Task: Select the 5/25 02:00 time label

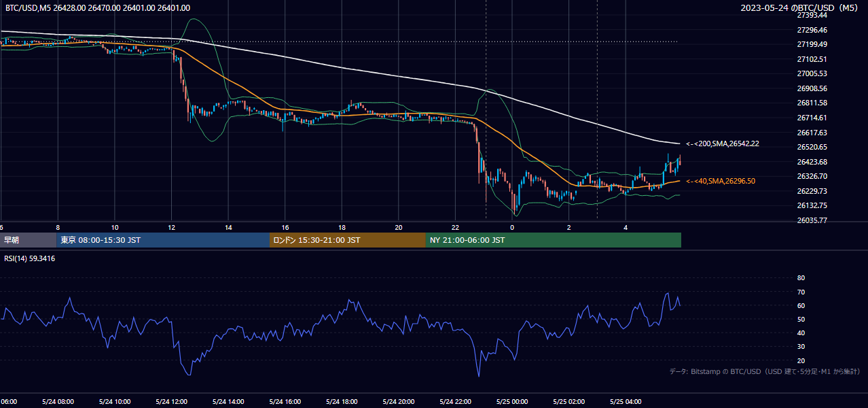Action: tap(569, 402)
